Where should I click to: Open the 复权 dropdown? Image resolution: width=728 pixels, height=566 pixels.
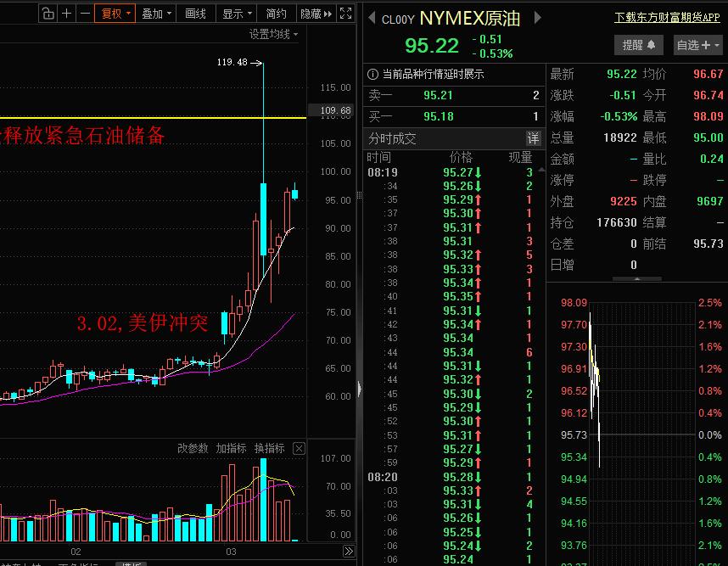click(115, 14)
